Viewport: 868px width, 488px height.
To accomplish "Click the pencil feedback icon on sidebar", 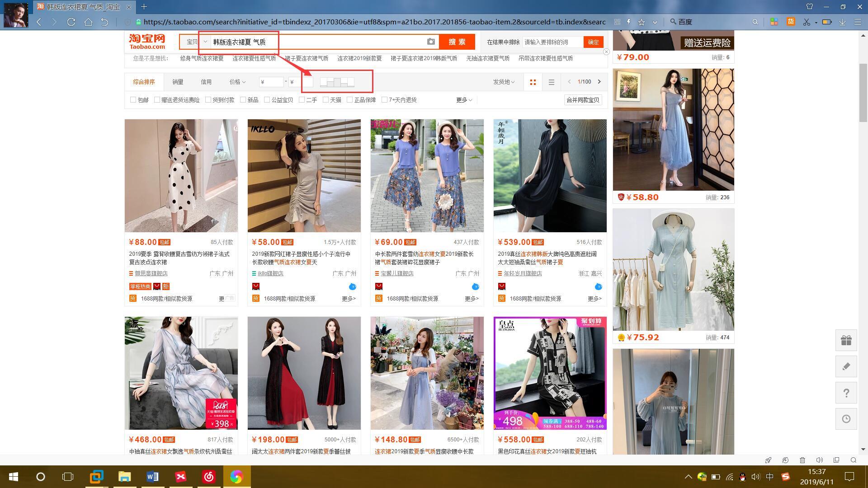I will tap(846, 366).
